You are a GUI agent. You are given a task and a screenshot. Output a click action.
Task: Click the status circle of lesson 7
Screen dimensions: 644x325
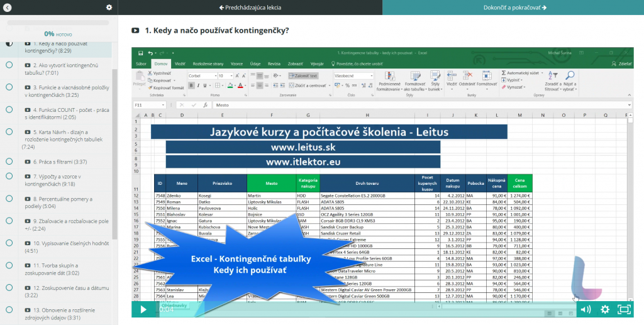pos(9,176)
